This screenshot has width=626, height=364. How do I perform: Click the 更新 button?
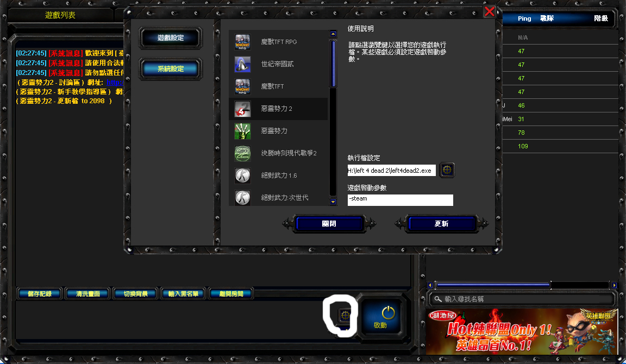pyautogui.click(x=442, y=223)
